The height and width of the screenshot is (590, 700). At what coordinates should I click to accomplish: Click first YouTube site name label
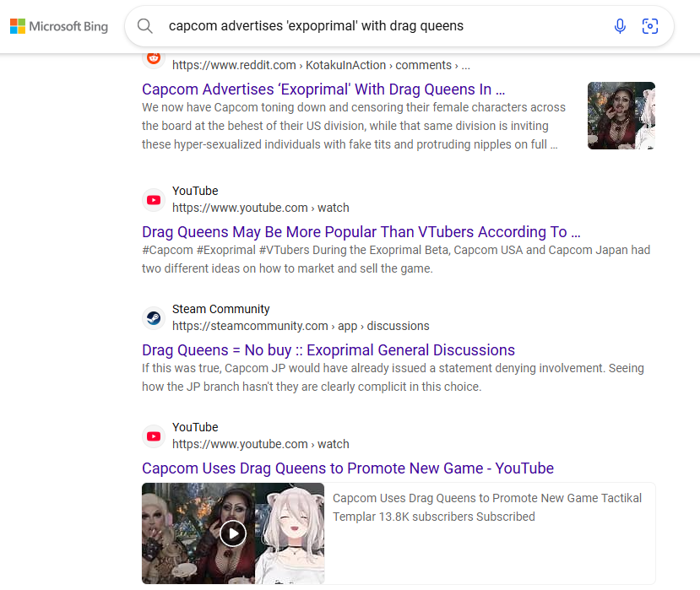(195, 191)
